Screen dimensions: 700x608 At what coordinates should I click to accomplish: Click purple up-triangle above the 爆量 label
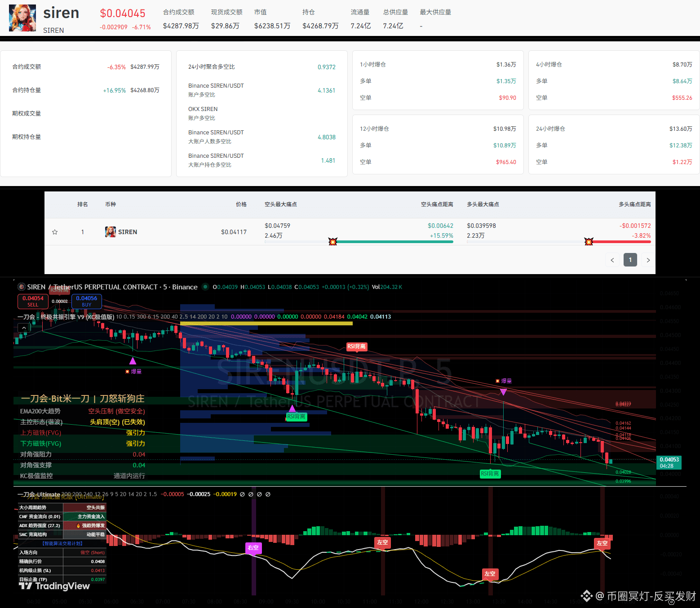(133, 361)
